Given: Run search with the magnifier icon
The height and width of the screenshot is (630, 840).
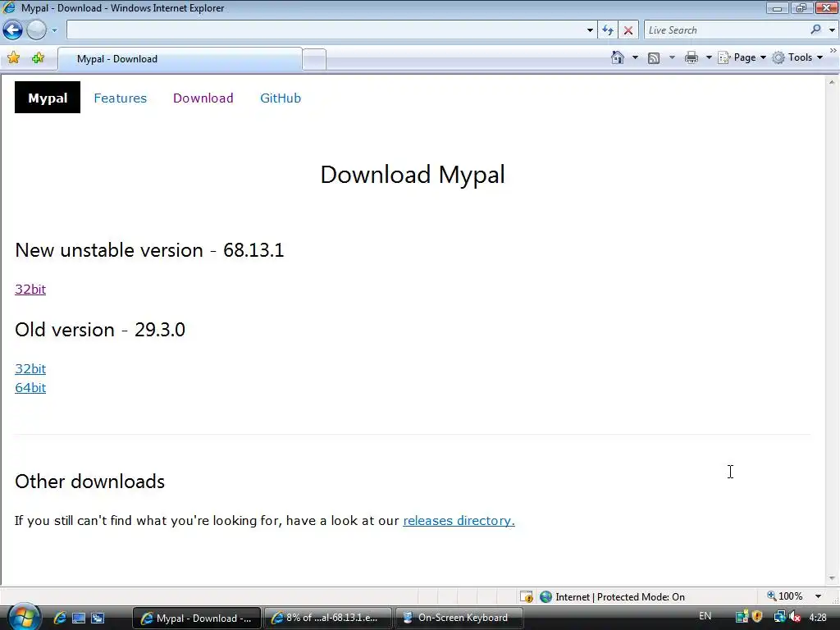Looking at the screenshot, I should [x=815, y=30].
